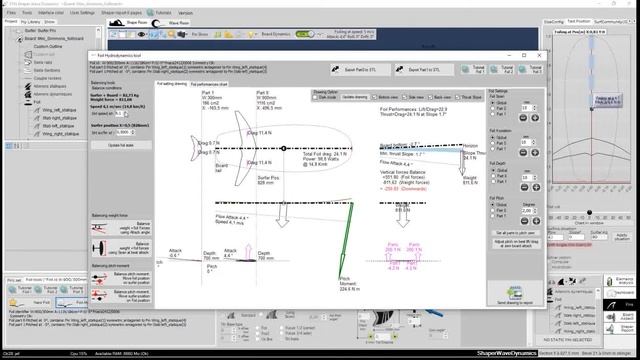The image size is (640, 360).
Task: Switch to the Shape Room tab
Action: pos(129,23)
